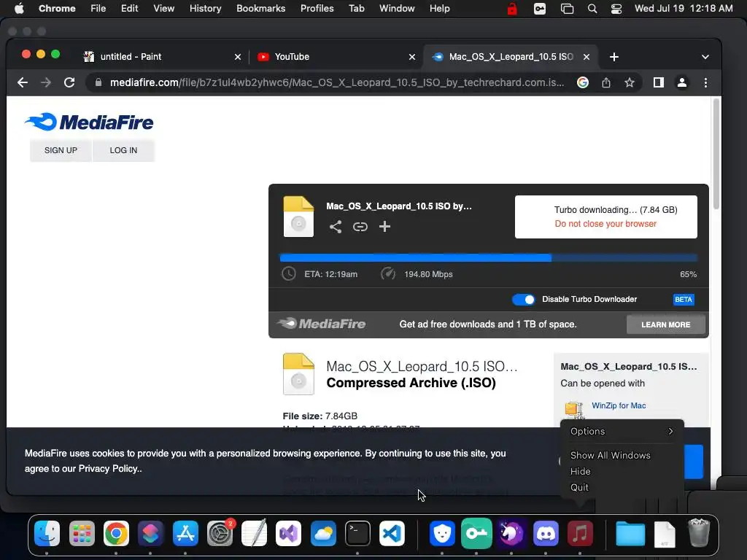Viewport: 747px width, 560px height.
Task: Open a new tab with the plus button
Action: 614,57
